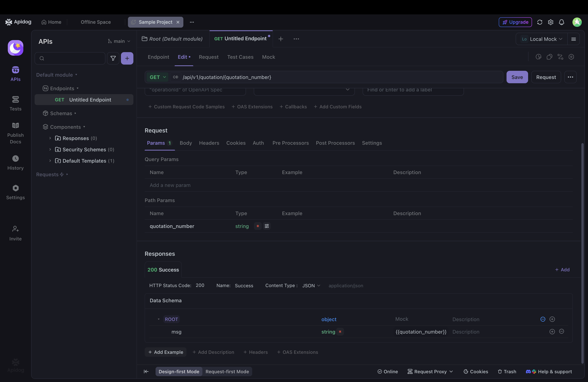Click the notification bell icon
Screen dimensions: 588x382
561,22
